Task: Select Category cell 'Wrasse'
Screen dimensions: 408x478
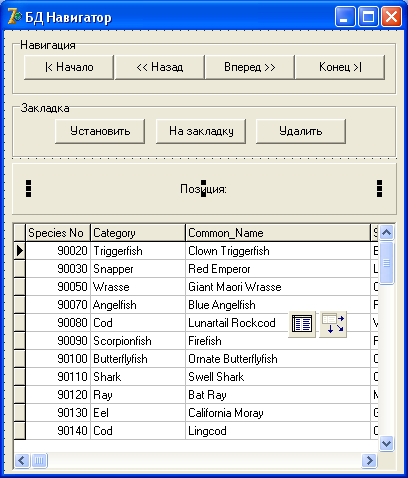Action: pos(138,287)
